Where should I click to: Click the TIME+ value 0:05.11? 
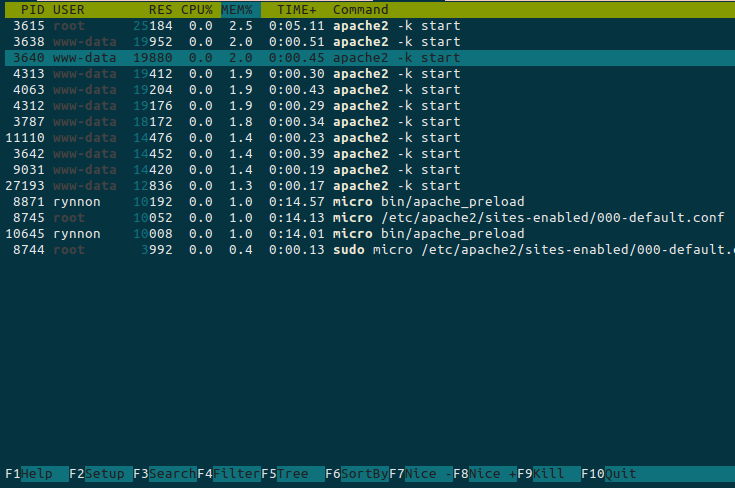(x=296, y=26)
